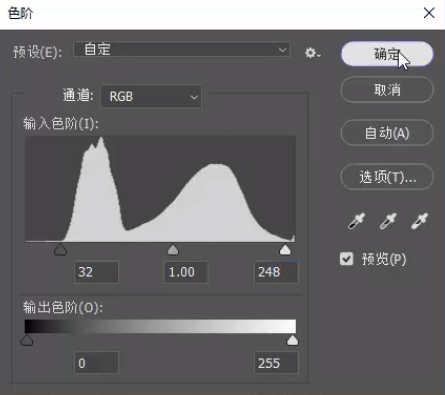This screenshot has height=395, width=445.
Task: Select the input highlight white slider handle
Action: click(x=285, y=249)
